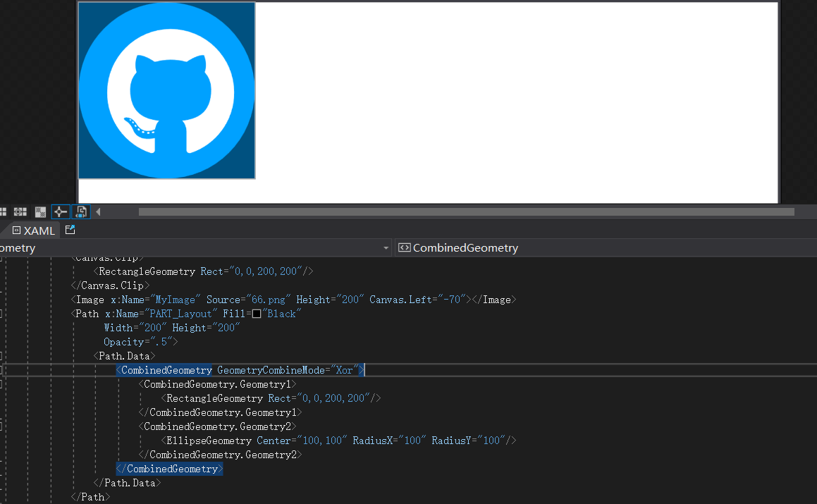Viewport: 817px width, 504px height.
Task: Click the opening <Path.Data> tag
Action: point(125,356)
